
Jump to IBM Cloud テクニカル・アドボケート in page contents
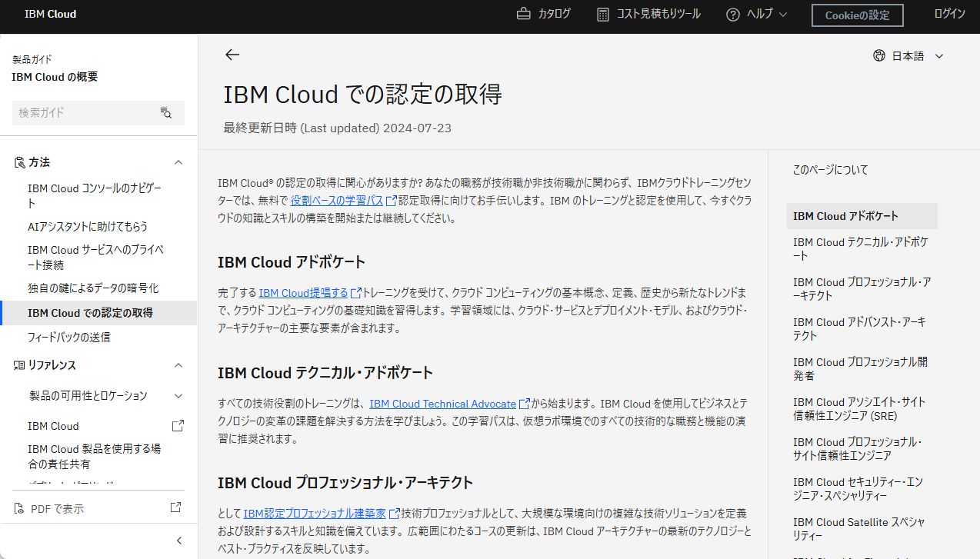[862, 249]
